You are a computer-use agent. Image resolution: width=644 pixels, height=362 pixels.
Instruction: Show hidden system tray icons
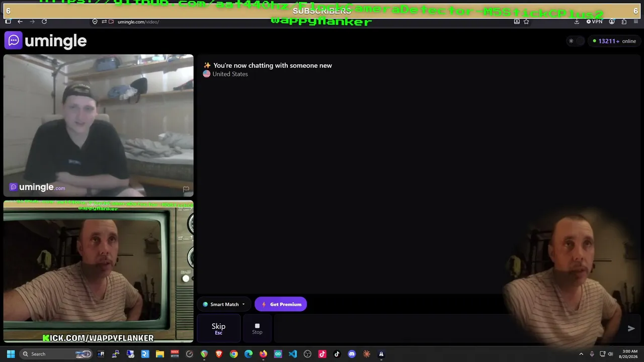(x=581, y=354)
